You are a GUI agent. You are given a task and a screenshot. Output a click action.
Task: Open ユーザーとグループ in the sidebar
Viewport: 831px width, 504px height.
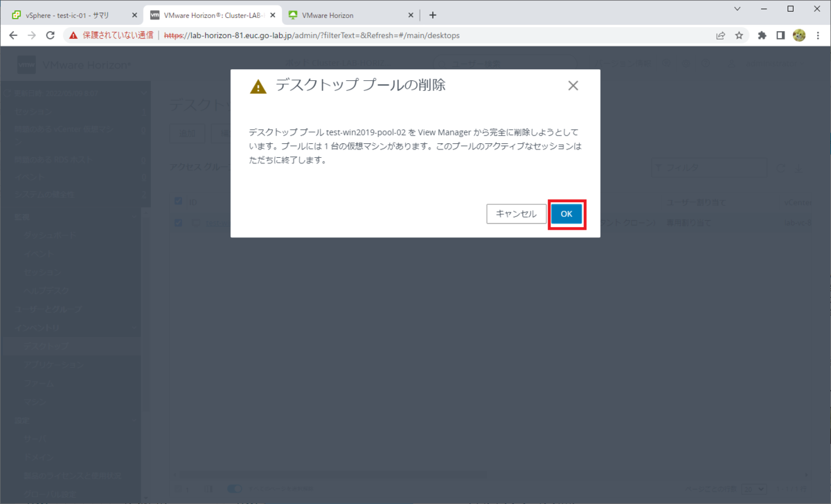tap(49, 309)
